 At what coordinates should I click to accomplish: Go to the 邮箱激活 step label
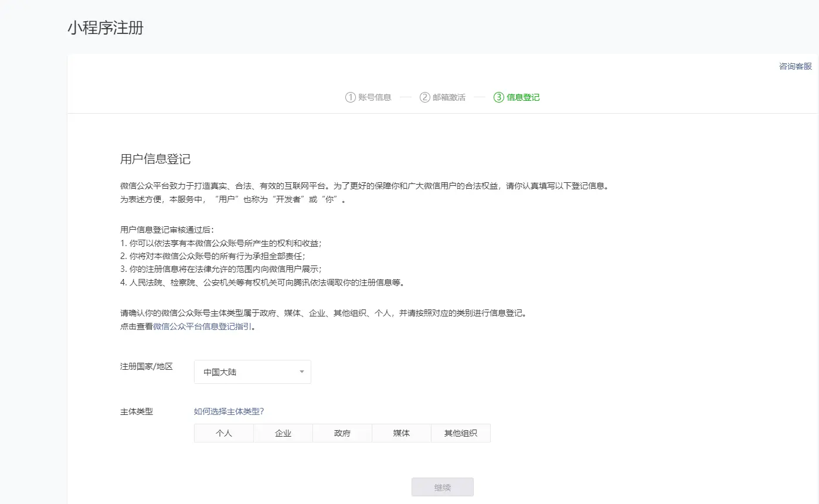449,97
